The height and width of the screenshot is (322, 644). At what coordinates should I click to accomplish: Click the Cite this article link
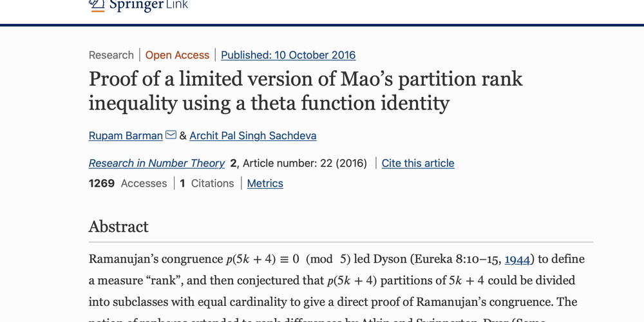coord(418,164)
